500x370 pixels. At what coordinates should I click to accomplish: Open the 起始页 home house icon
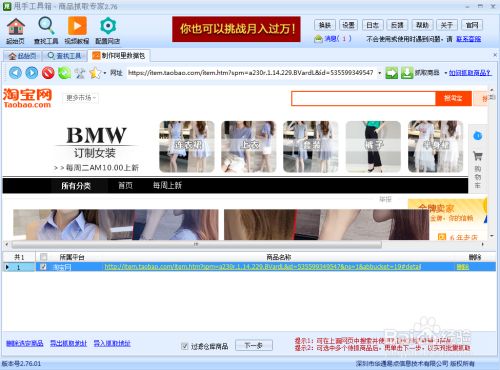tap(16, 27)
